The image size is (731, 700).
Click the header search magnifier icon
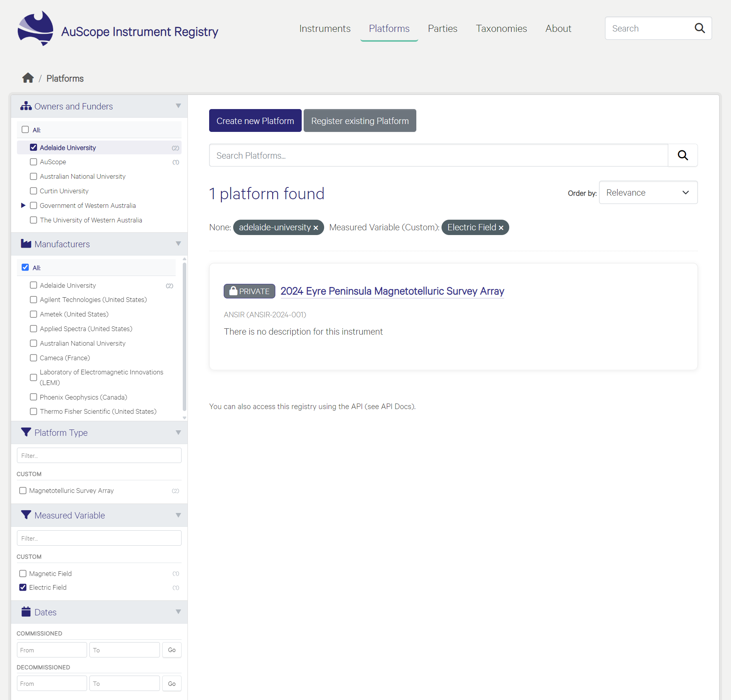tap(699, 28)
